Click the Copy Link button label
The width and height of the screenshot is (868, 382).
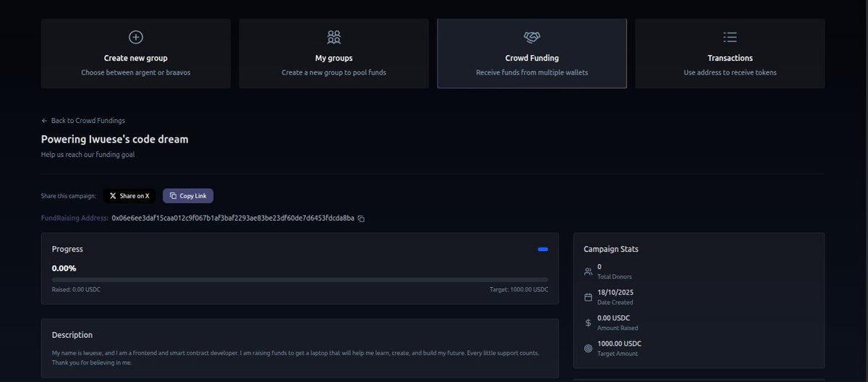(x=192, y=196)
